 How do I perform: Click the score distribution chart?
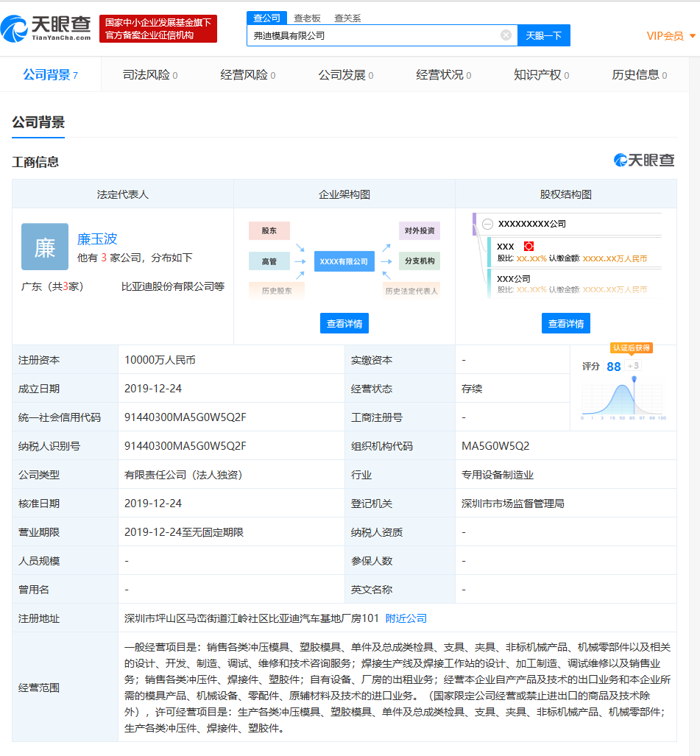pyautogui.click(x=623, y=398)
